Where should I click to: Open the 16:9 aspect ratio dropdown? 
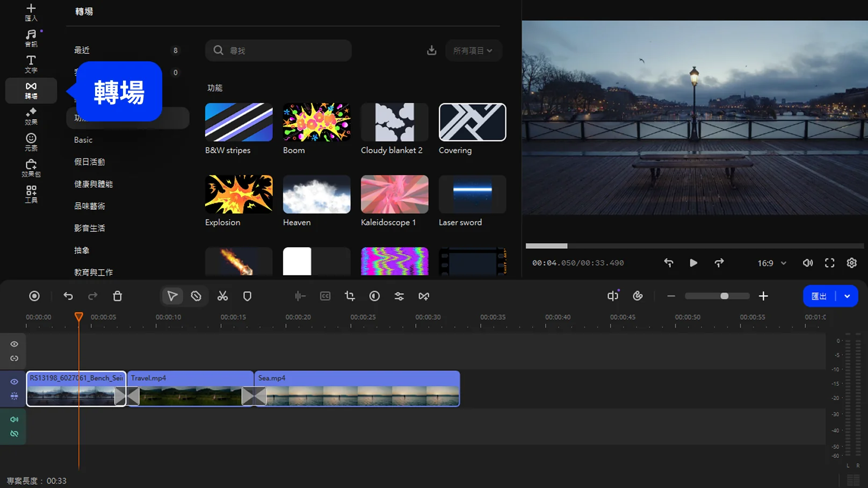pyautogui.click(x=771, y=263)
